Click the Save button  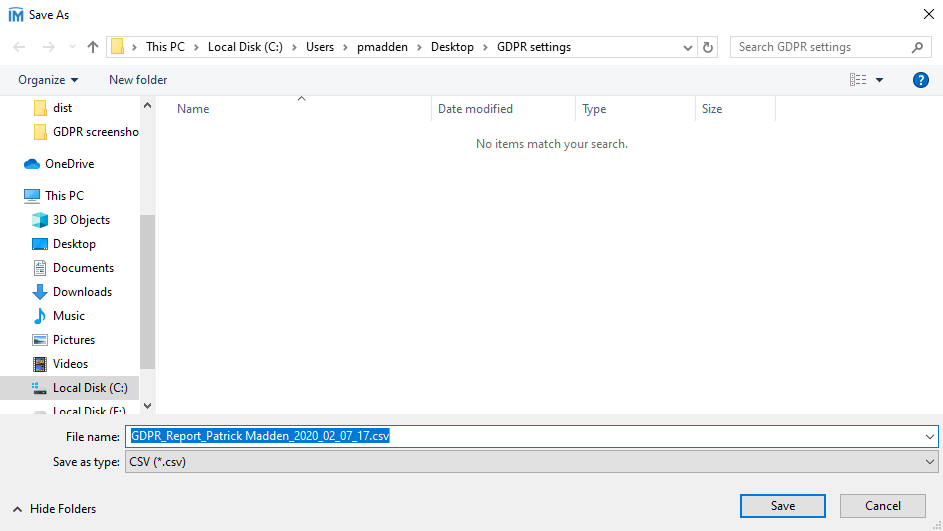point(782,506)
